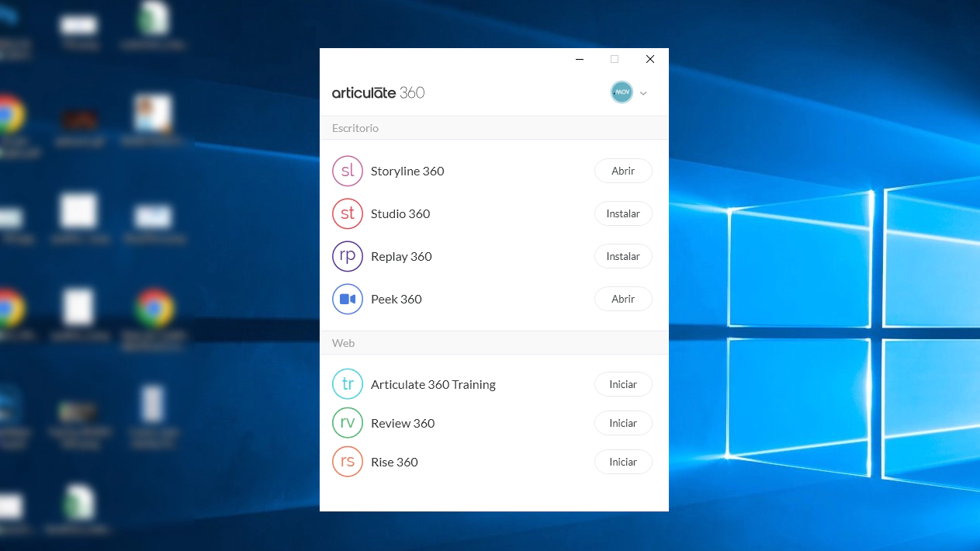Screen dimensions: 980x551
Task: Open Peek 360 with the Abrir button
Action: pos(623,299)
